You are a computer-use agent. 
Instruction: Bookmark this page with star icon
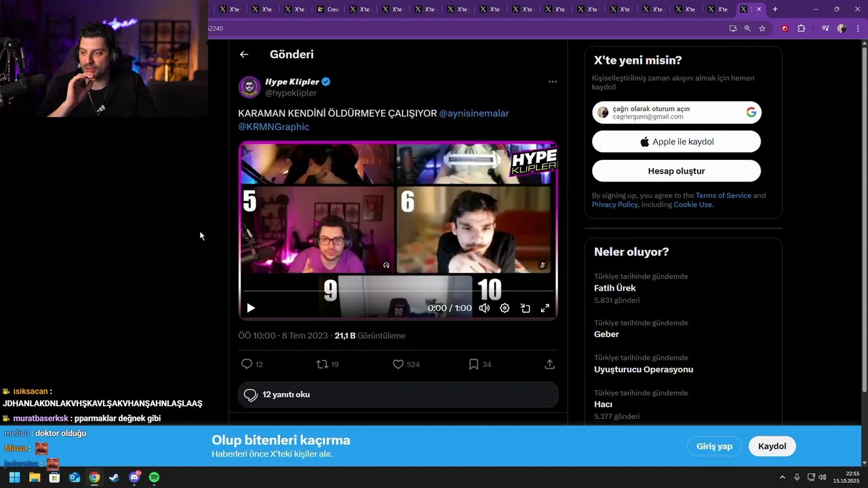click(762, 28)
